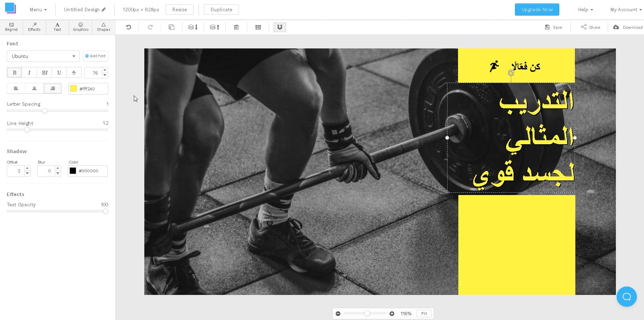The height and width of the screenshot is (320, 644).
Task: Click the font size input field
Action: tap(94, 73)
